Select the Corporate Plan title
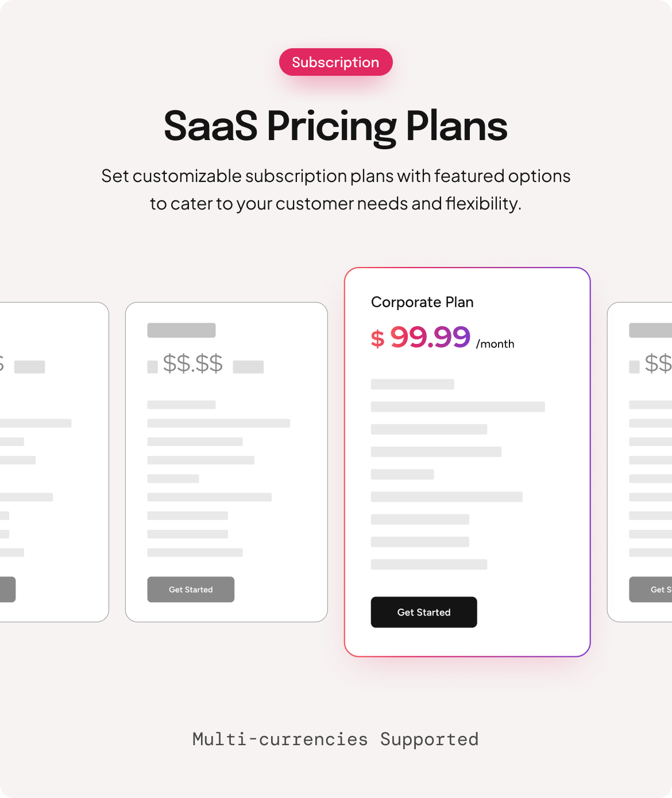 422,302
